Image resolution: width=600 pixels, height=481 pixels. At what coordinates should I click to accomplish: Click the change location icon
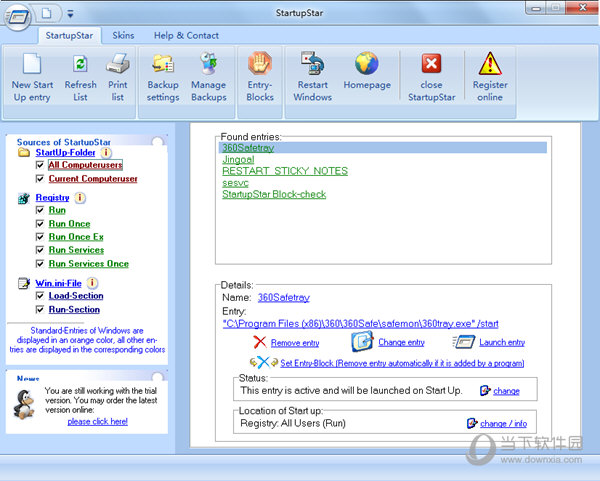click(x=472, y=423)
